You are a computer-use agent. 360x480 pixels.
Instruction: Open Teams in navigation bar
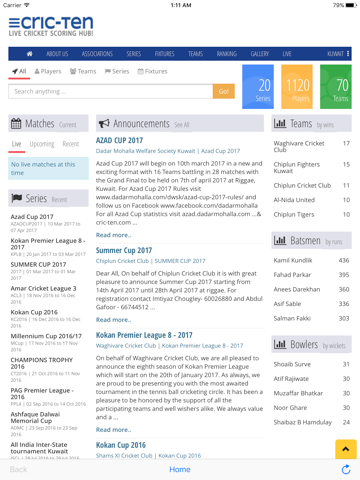coord(195,54)
